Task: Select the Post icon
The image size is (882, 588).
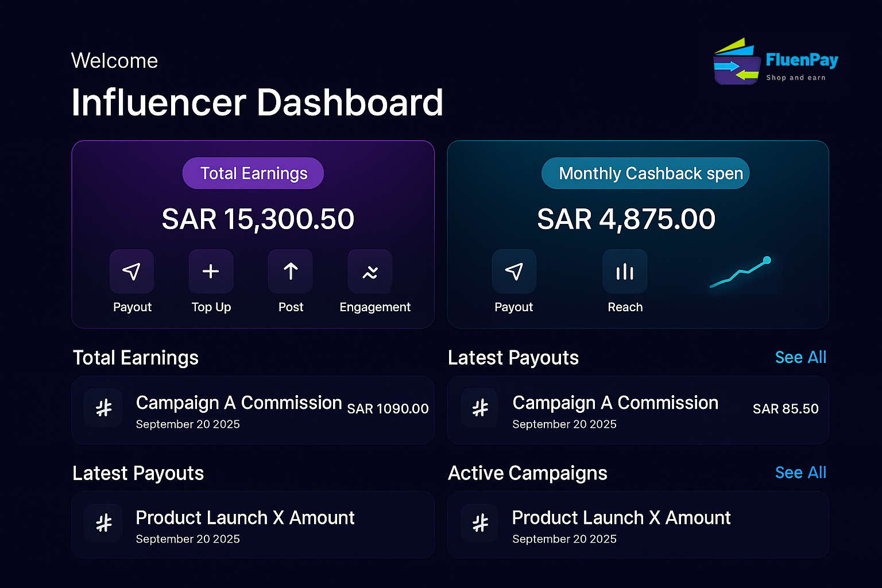Action: (290, 271)
